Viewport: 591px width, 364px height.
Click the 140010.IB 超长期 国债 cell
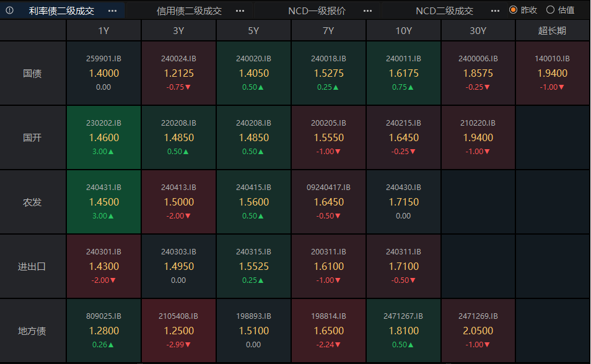pyautogui.click(x=552, y=73)
